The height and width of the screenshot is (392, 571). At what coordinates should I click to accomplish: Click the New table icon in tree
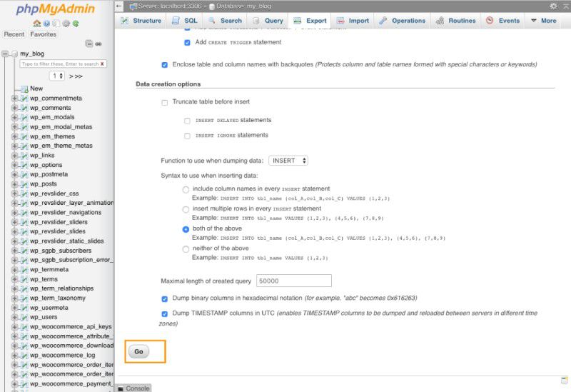[x=24, y=89]
